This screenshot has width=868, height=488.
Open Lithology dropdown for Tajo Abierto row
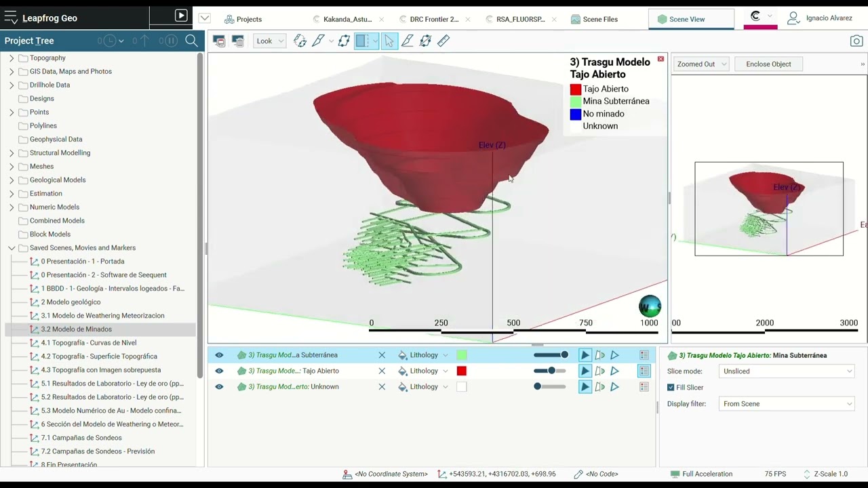coord(445,371)
